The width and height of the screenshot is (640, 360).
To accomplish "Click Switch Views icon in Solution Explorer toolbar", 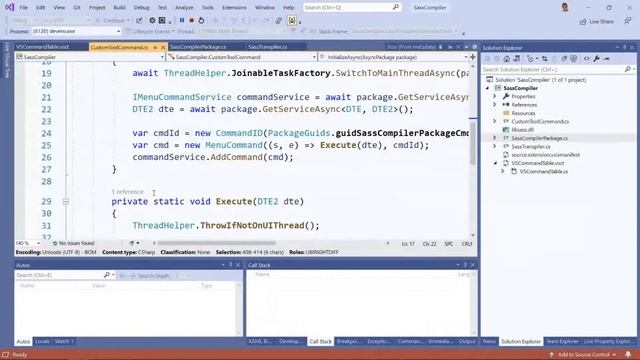I will [516, 59].
